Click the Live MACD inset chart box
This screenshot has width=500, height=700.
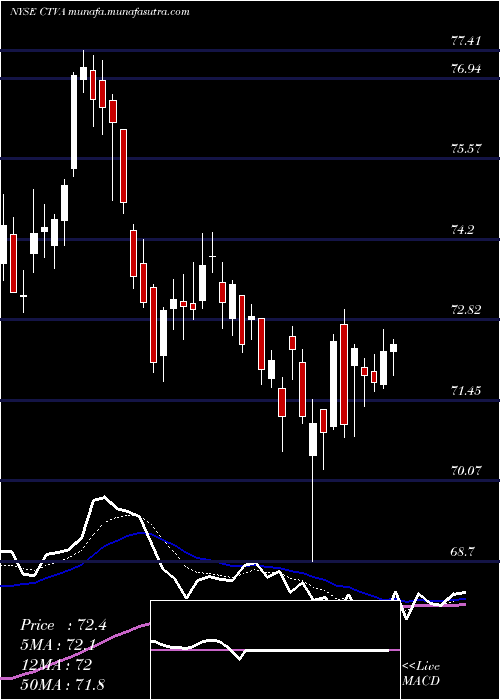coord(275,650)
